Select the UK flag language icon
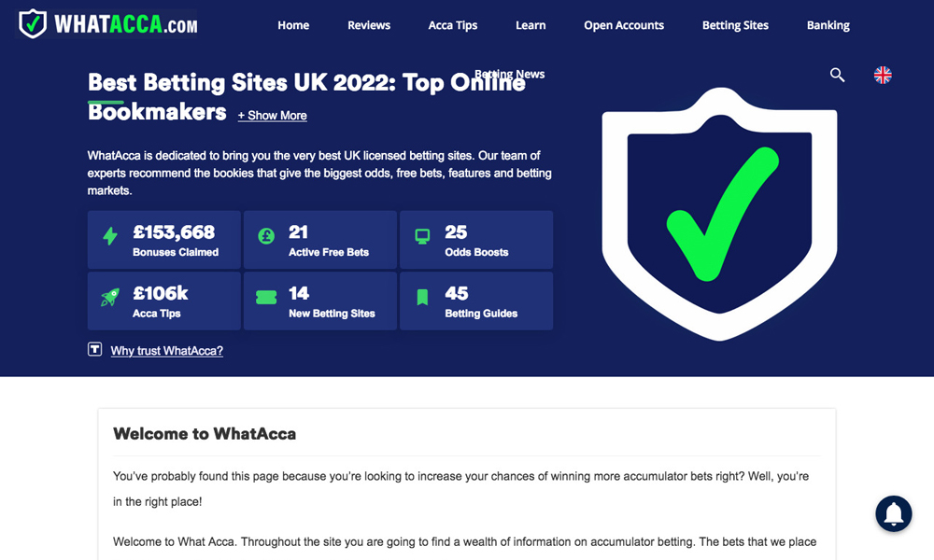Viewport: 934px width, 560px height. (x=883, y=75)
